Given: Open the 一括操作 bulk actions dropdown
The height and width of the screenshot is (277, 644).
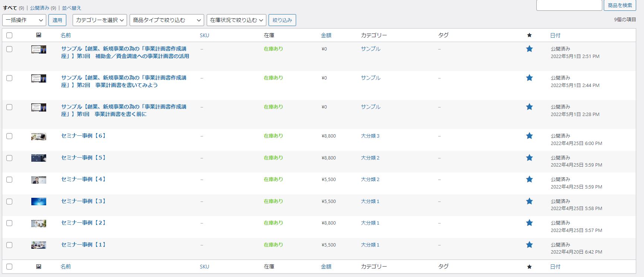Looking at the screenshot, I should click(24, 20).
